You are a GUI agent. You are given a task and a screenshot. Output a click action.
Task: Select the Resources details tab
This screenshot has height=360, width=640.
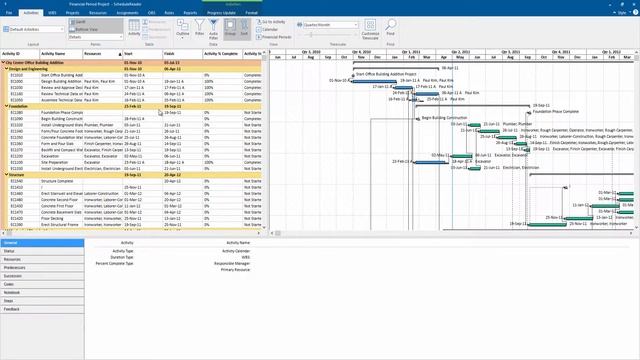42,260
